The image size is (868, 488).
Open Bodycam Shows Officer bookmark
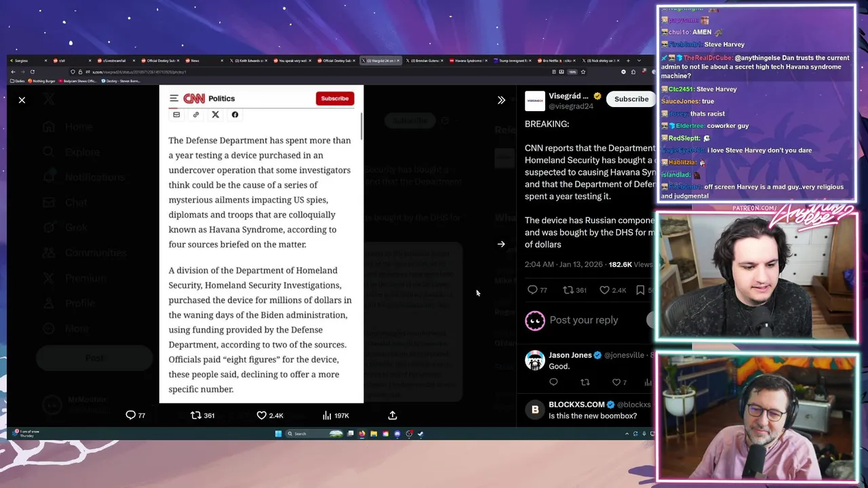point(77,81)
